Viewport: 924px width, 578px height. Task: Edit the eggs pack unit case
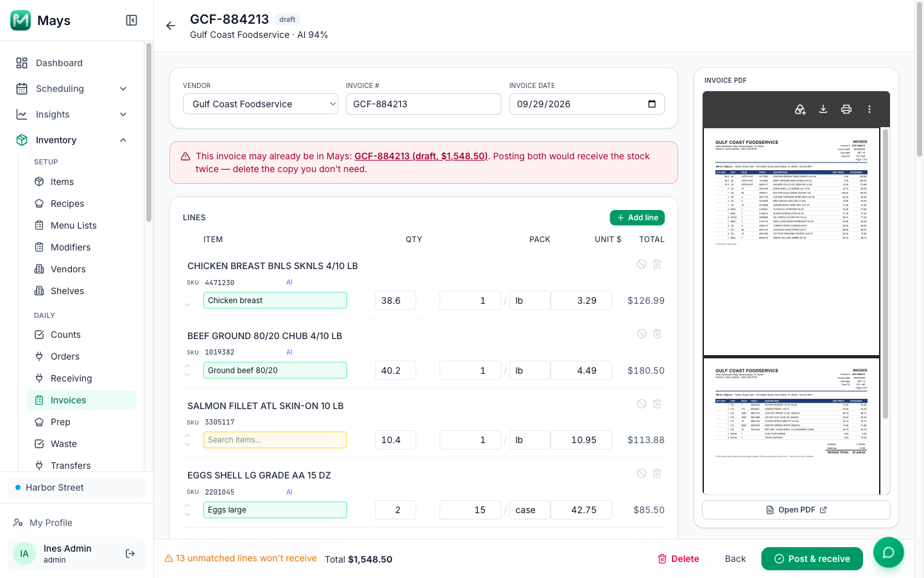pos(530,510)
